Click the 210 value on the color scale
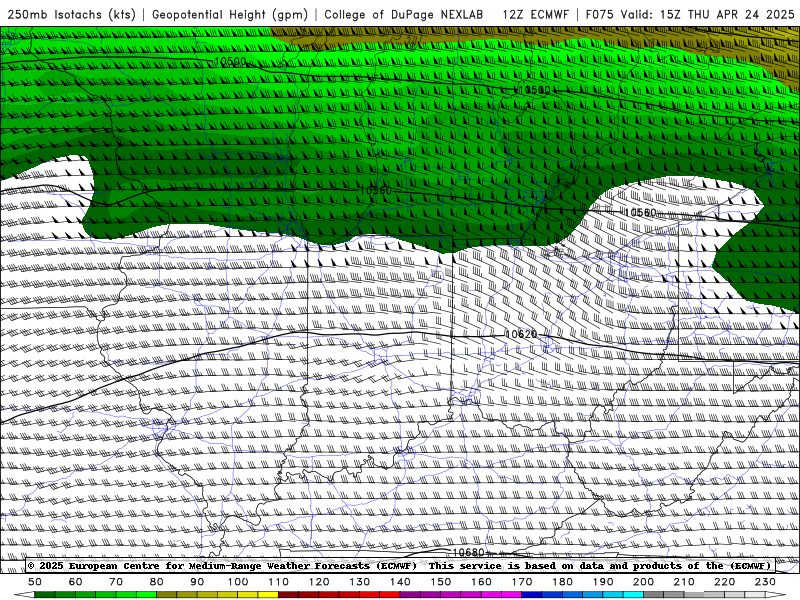Image resolution: width=800 pixels, height=600 pixels. 684,582
